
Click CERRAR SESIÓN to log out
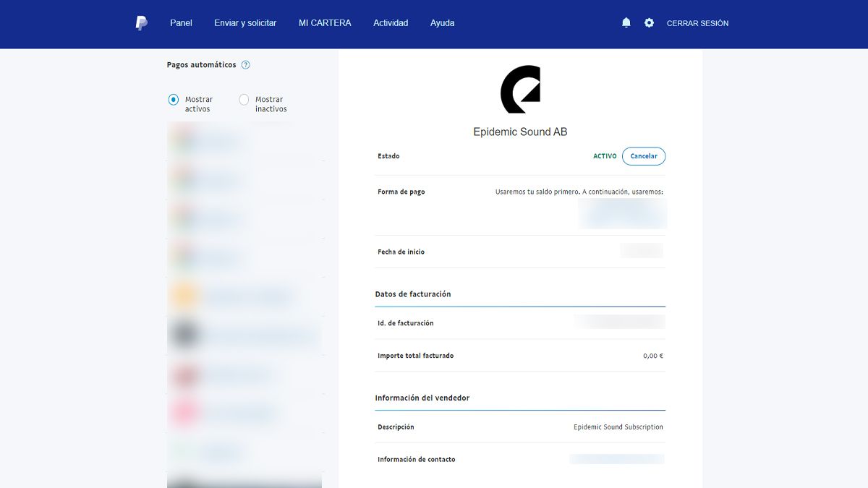pyautogui.click(x=699, y=22)
